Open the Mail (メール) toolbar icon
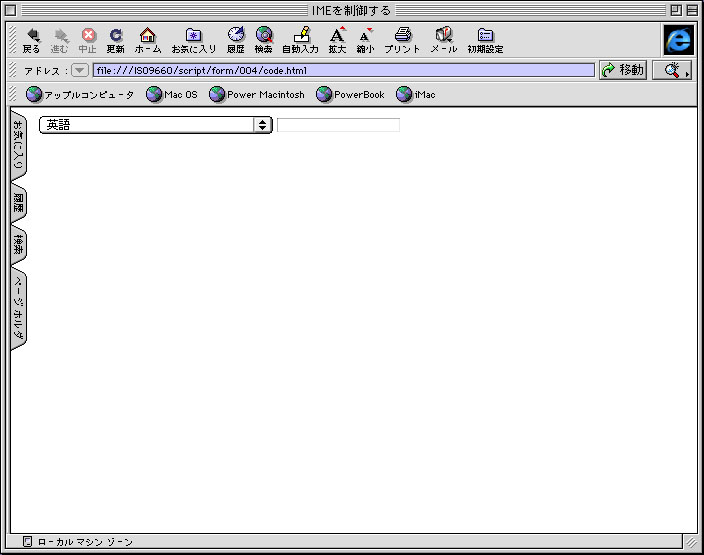This screenshot has width=704, height=555. (x=444, y=40)
